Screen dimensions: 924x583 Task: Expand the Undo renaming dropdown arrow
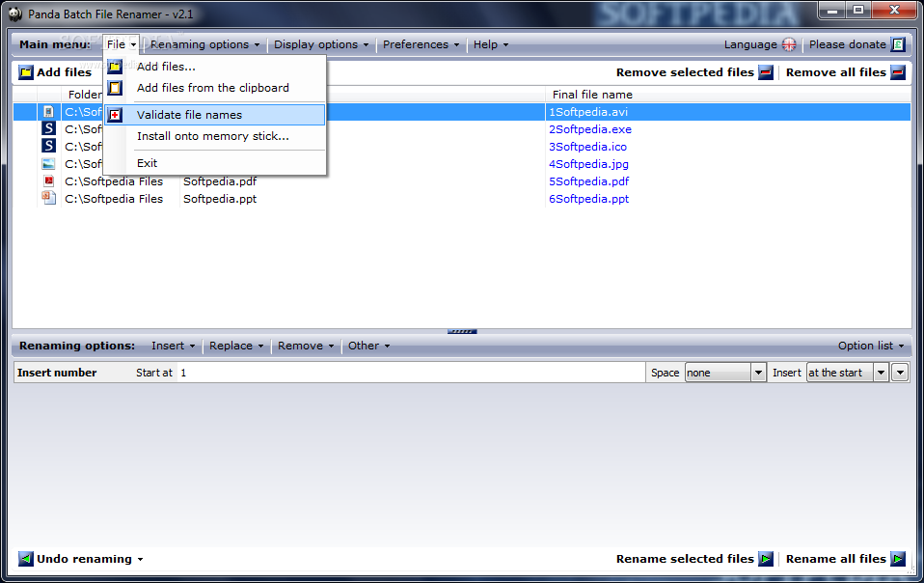coord(140,559)
